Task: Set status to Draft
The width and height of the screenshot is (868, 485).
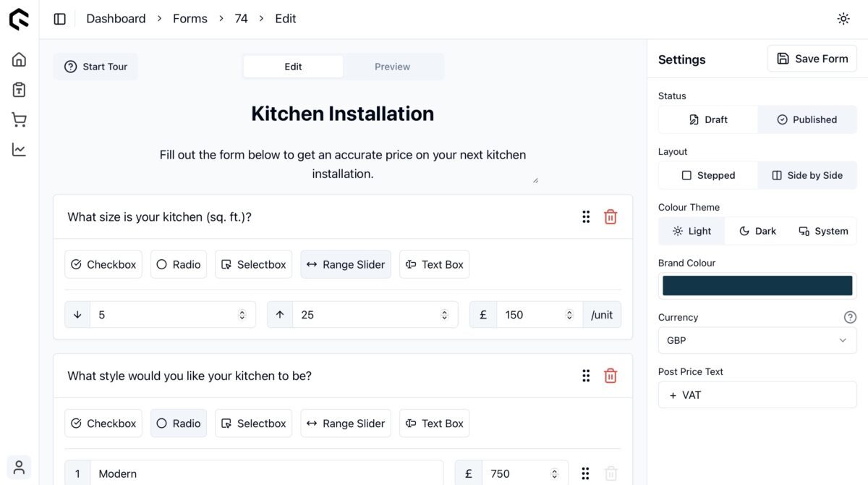Action: [x=708, y=119]
